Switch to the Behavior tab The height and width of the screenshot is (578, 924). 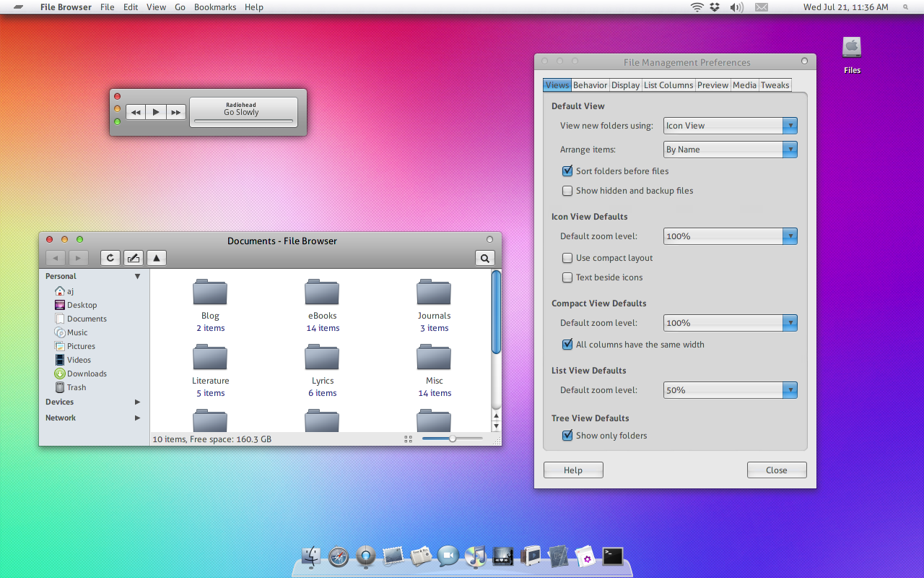click(590, 85)
